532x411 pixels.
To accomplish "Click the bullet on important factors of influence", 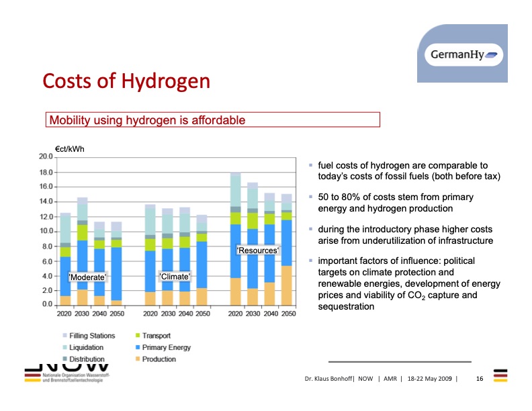I will (x=409, y=283).
